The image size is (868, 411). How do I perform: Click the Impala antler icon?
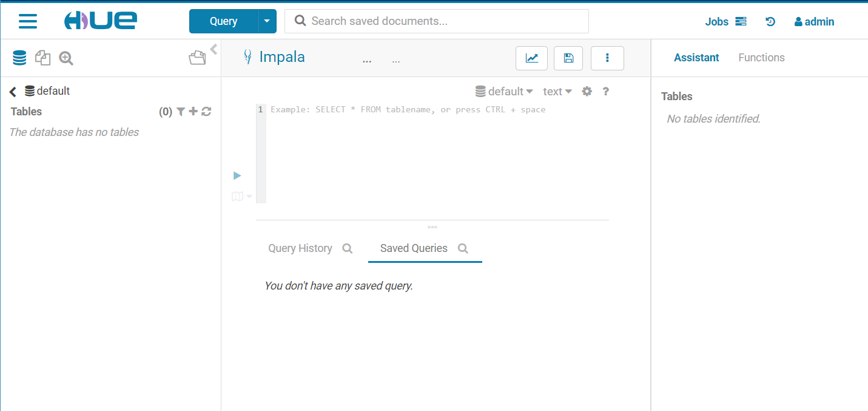point(247,58)
